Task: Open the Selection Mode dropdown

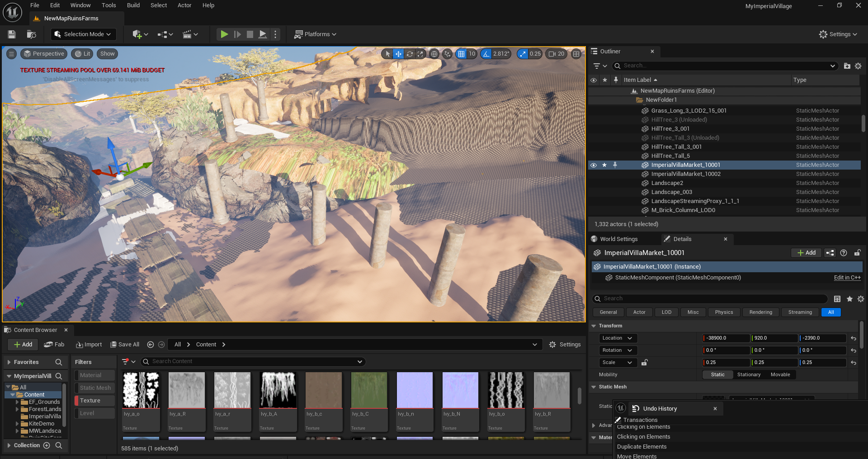Action: point(83,34)
